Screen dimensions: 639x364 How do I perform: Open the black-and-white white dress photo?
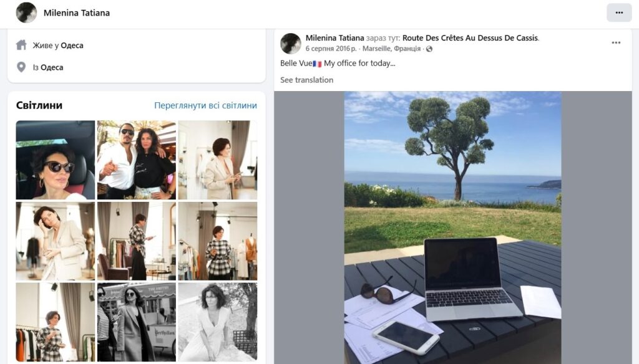[218, 322]
